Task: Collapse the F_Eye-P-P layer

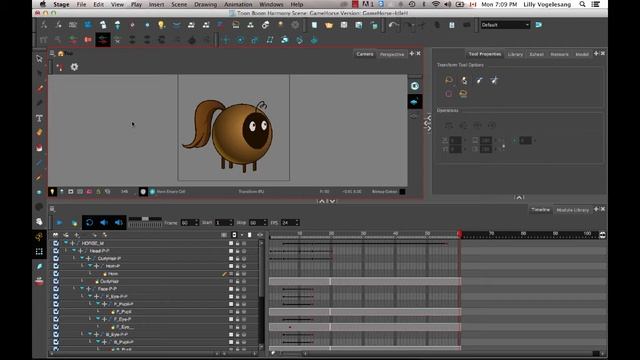Action: [90, 296]
